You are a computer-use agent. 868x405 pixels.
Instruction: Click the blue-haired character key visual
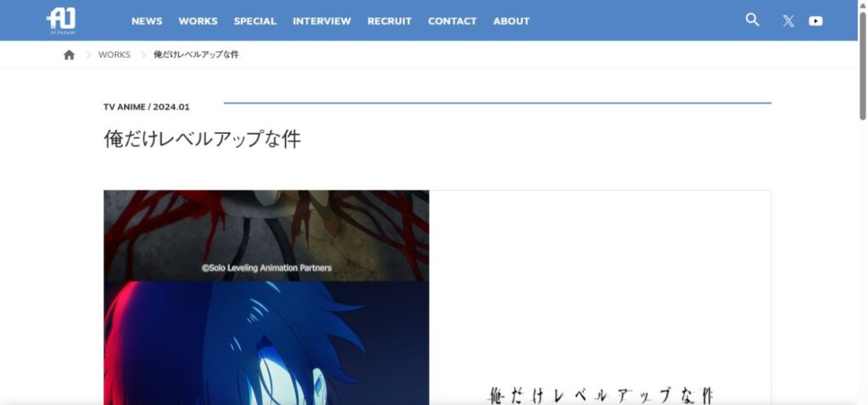[x=266, y=343]
